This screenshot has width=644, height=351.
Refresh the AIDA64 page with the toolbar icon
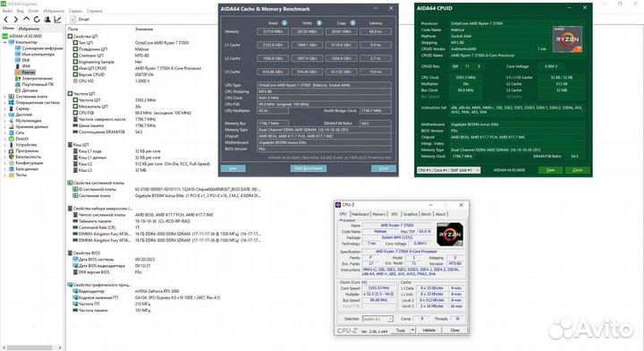pyautogui.click(x=37, y=20)
